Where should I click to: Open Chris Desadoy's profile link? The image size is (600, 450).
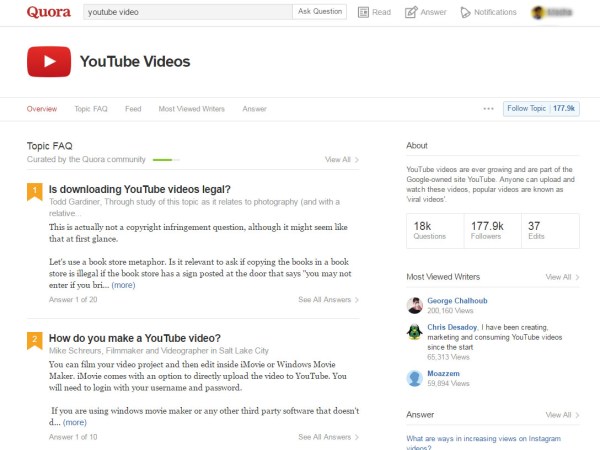[452, 327]
